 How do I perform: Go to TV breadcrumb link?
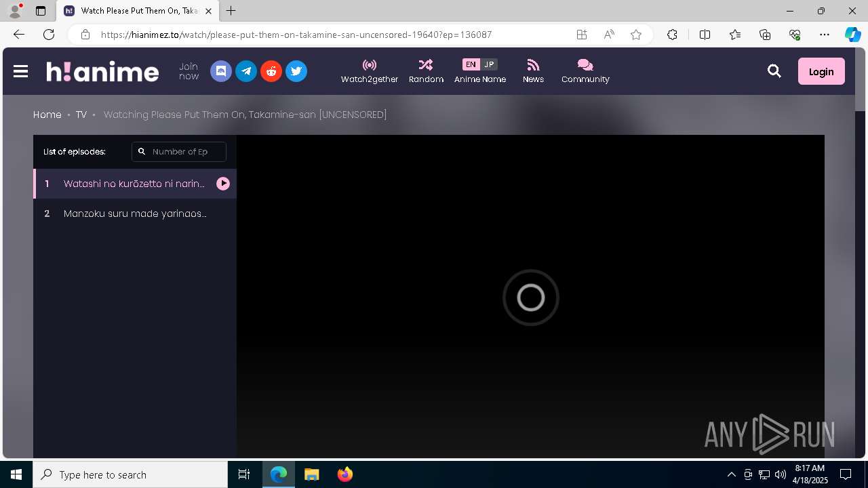(81, 115)
